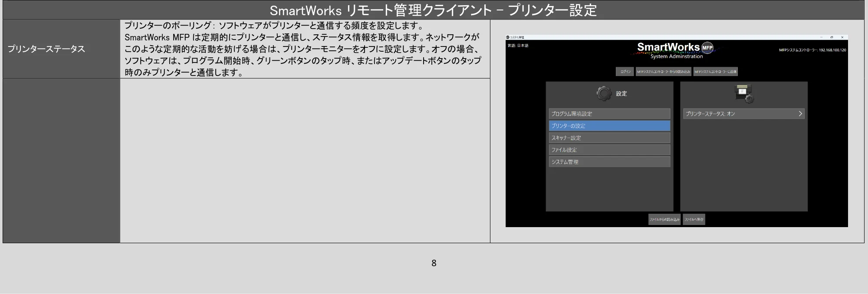Click the ログイン button

pos(625,72)
